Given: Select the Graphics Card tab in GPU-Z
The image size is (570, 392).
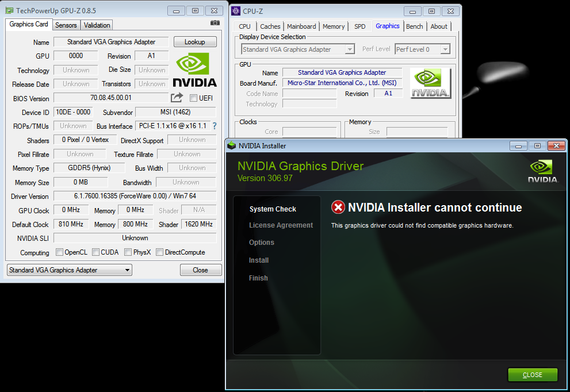Looking at the screenshot, I should coord(29,24).
